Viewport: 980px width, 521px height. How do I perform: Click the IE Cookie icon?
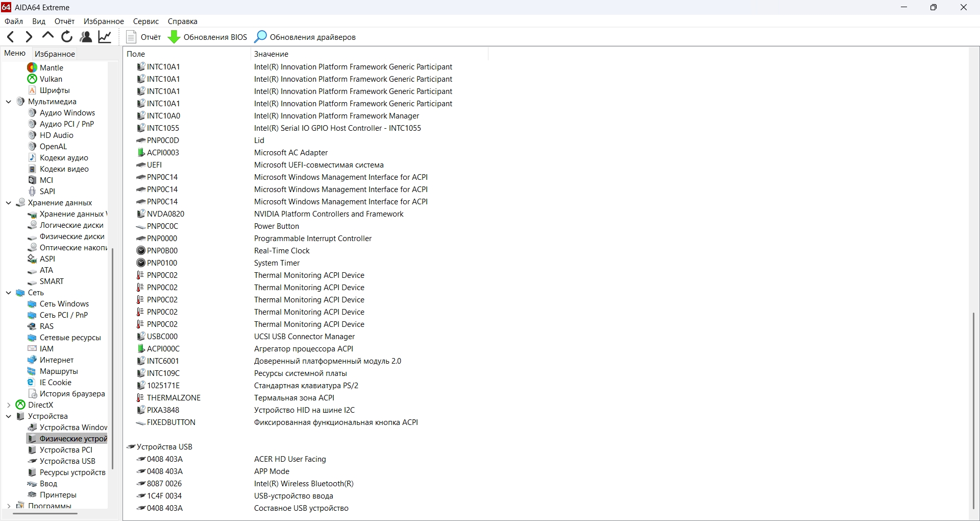pyautogui.click(x=32, y=383)
